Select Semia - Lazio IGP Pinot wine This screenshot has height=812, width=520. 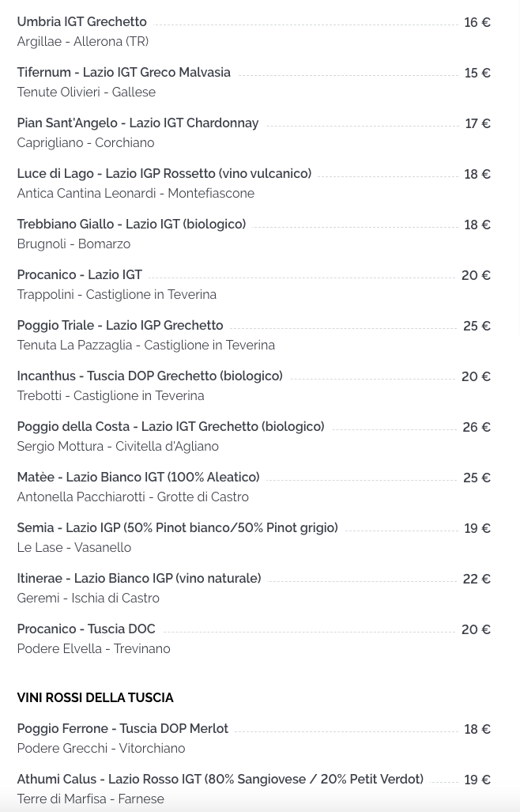point(178,527)
